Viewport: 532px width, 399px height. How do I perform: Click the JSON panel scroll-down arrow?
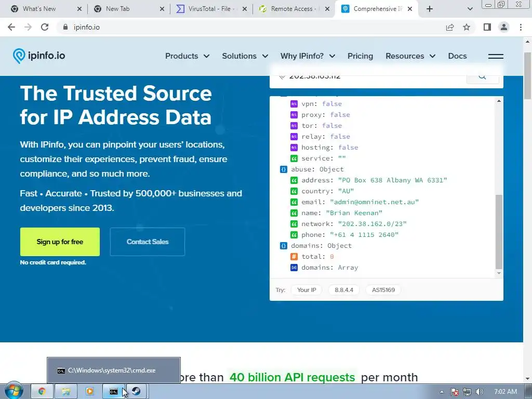(499, 273)
